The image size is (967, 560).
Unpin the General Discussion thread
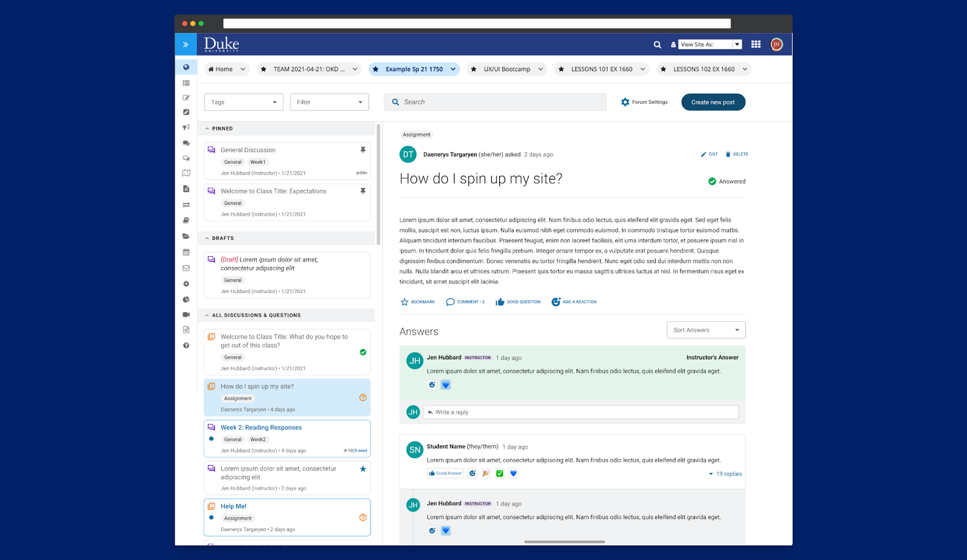[363, 150]
